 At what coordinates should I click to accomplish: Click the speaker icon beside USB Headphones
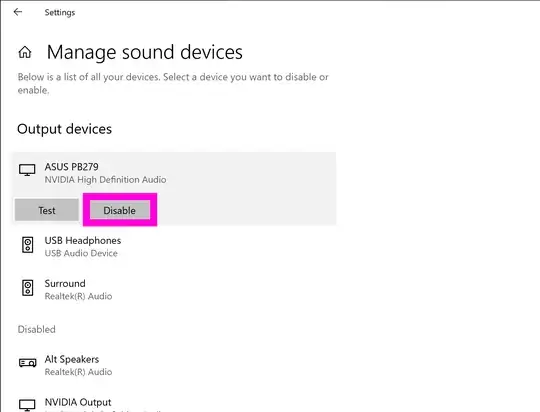click(28, 245)
